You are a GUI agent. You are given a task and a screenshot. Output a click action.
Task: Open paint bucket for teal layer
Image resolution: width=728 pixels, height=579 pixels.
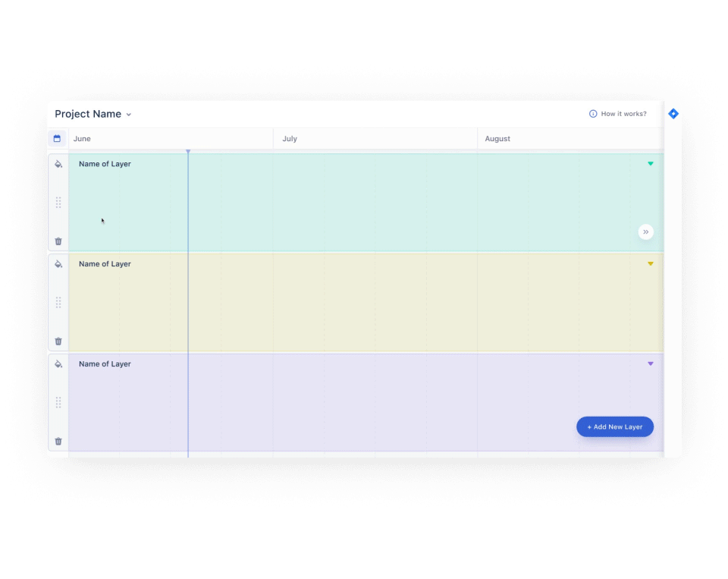tap(58, 164)
